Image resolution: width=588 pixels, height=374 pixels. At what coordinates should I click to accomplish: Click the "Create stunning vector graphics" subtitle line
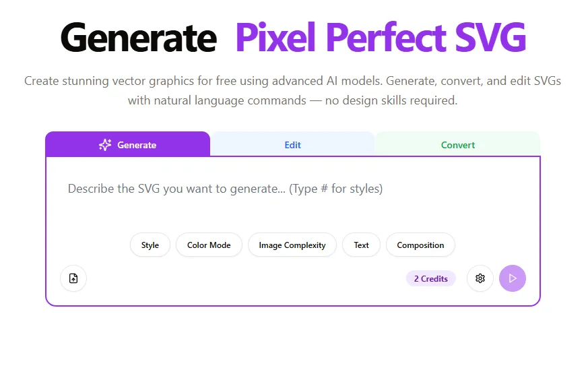(x=292, y=81)
